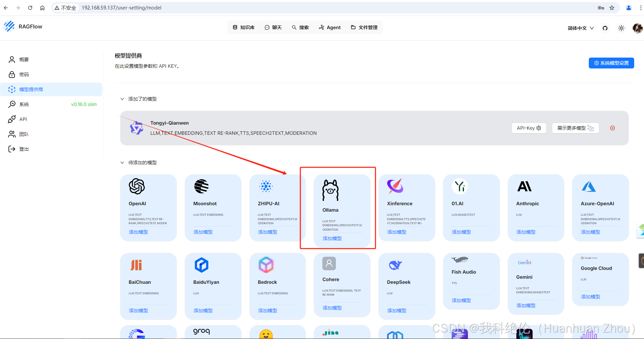This screenshot has width=644, height=339.
Task: Click 添加模型 under Gemini
Action: (x=526, y=305)
